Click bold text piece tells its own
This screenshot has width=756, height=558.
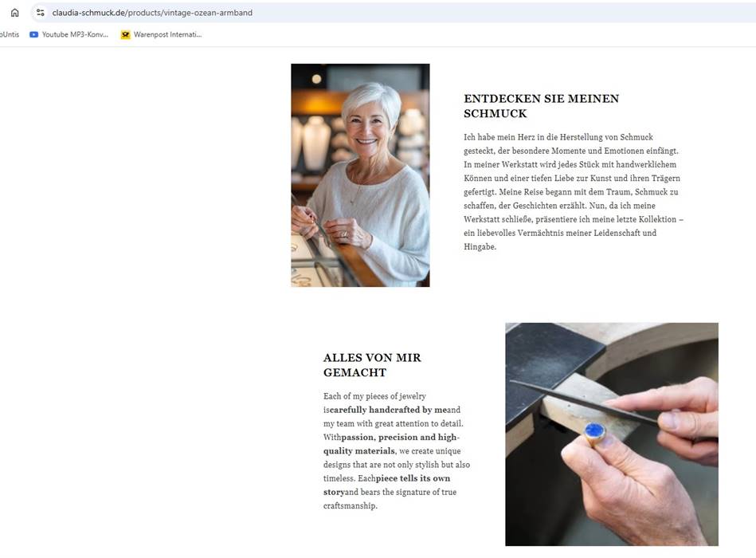(413, 478)
